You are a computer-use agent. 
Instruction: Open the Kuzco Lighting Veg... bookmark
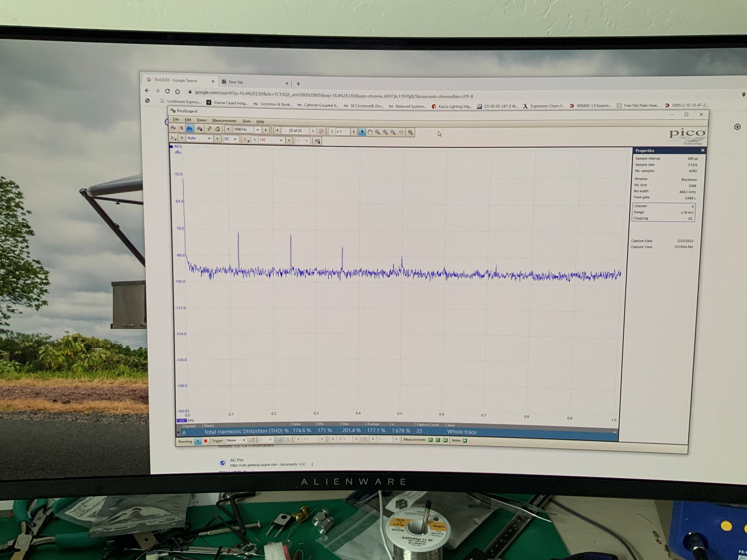click(x=452, y=106)
